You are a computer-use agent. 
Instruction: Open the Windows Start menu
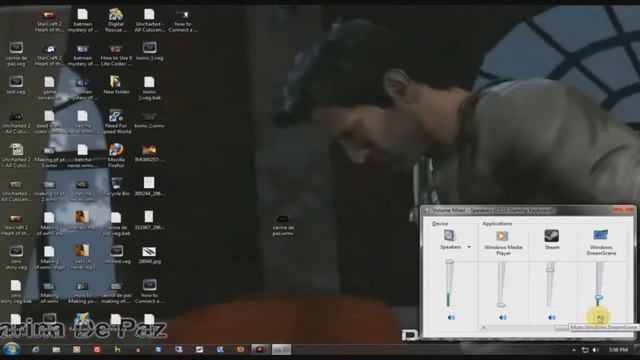(x=11, y=349)
